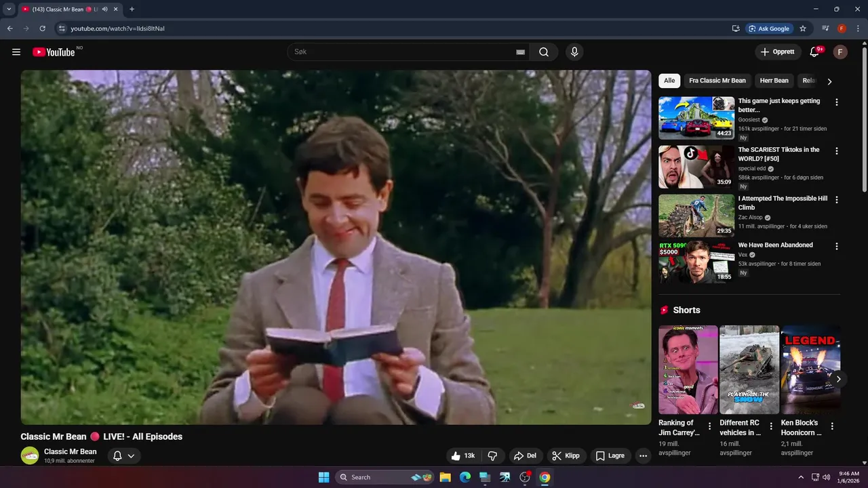868x488 pixels.
Task: Launch Microsoft Edge from the taskbar
Action: (x=465, y=477)
